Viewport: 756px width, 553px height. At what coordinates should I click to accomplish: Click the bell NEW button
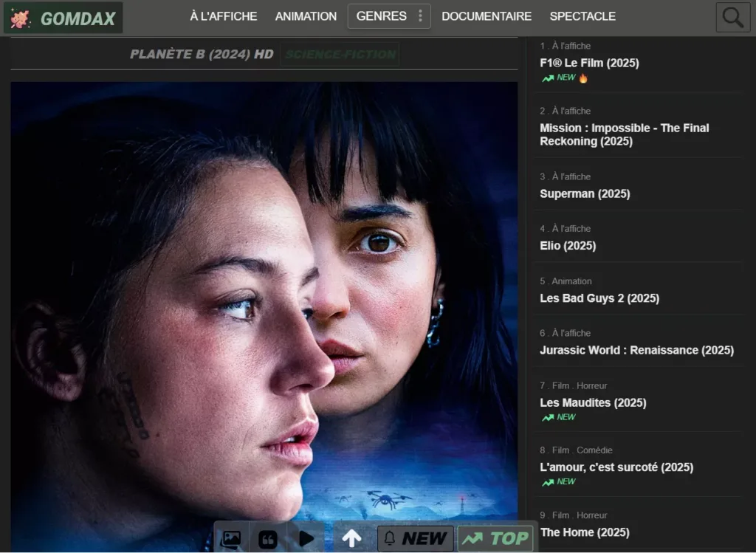tap(415, 538)
